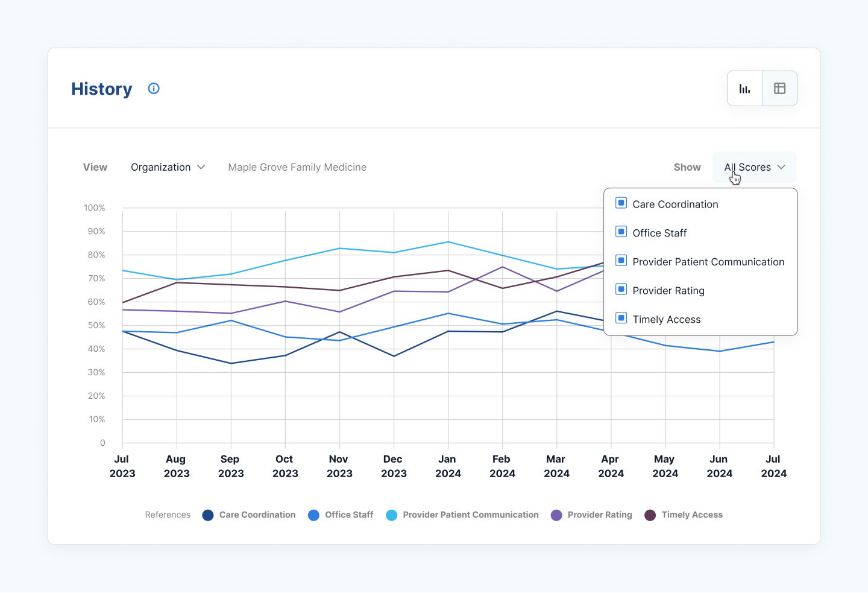
Task: Click the Maple Grove Family Medicine text
Action: [297, 167]
